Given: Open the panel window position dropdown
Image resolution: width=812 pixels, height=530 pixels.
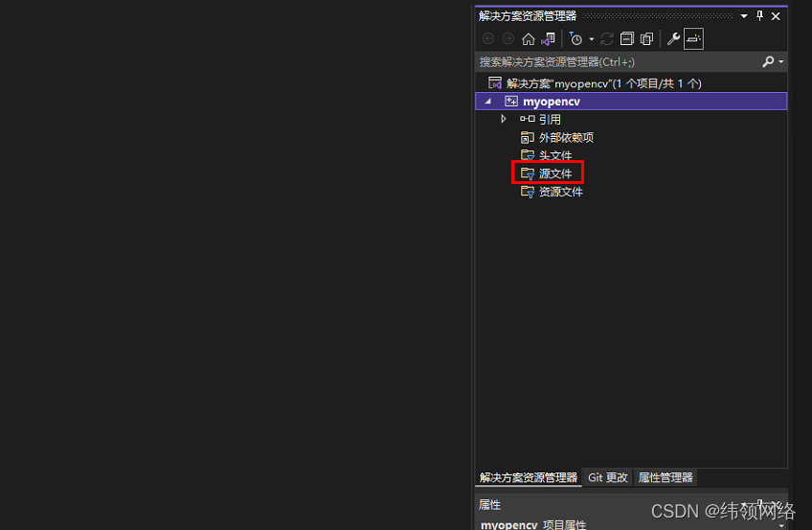Looking at the screenshot, I should (744, 16).
